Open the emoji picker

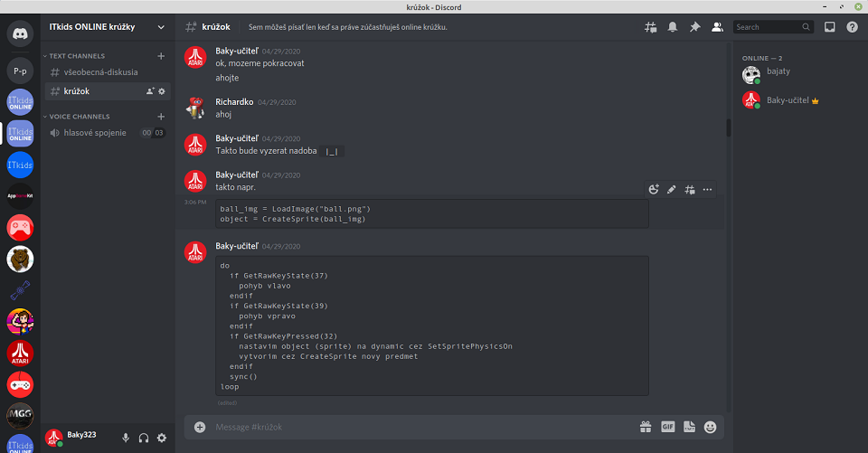point(711,427)
